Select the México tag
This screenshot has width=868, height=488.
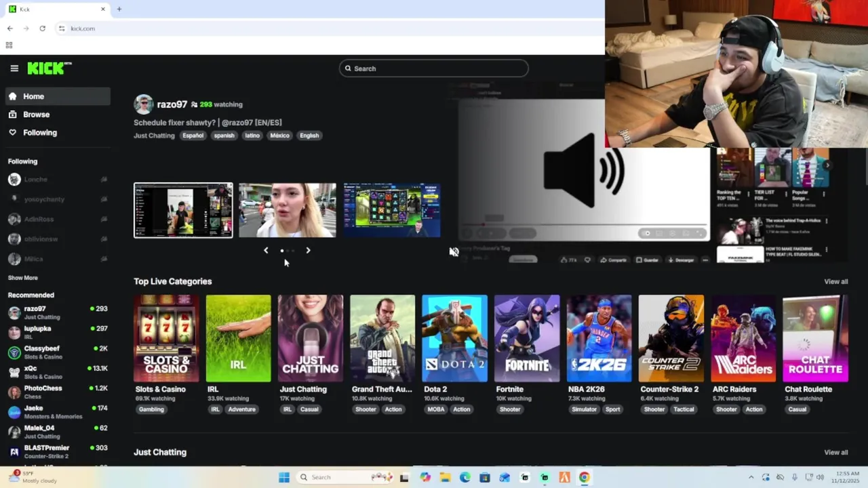click(x=279, y=136)
